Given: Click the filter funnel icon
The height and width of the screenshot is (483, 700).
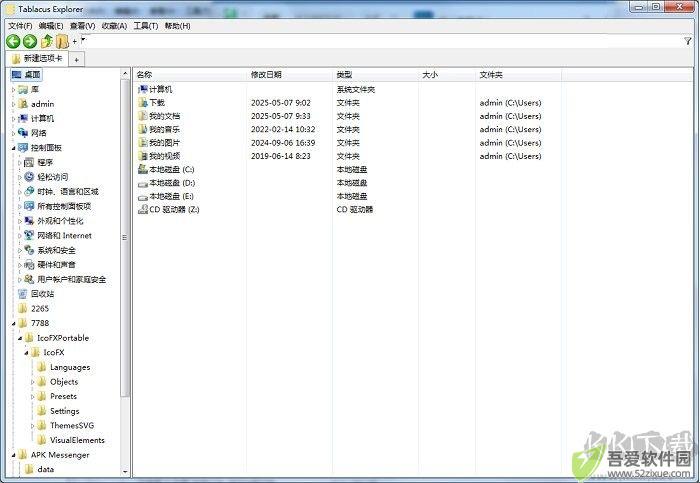Looking at the screenshot, I should (688, 41).
